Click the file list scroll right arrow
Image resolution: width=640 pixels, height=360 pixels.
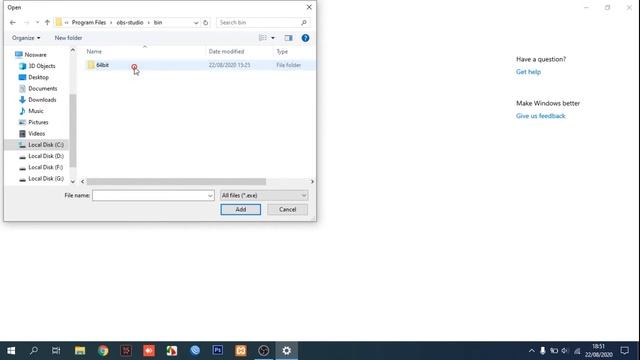312,182
